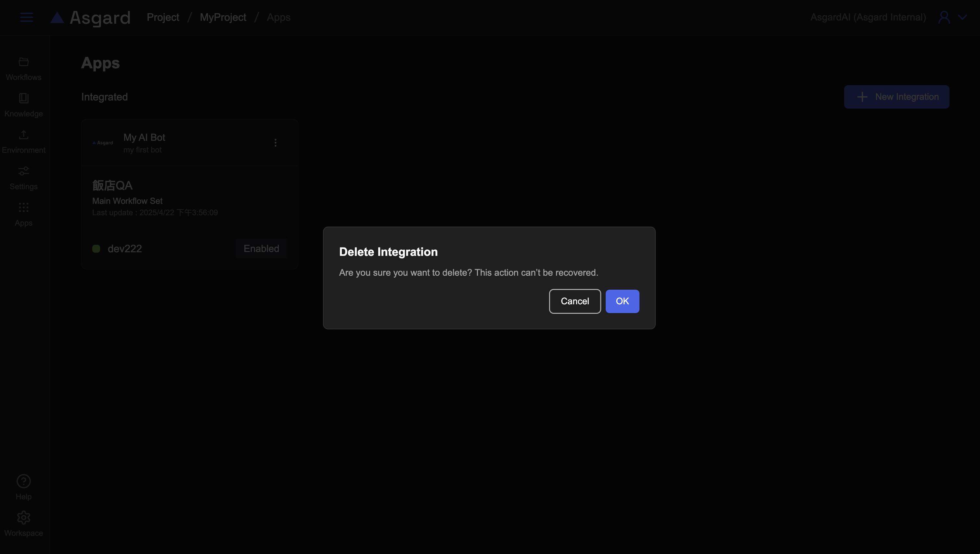
Task: Click the Asgard triangle logo
Action: [x=57, y=18]
